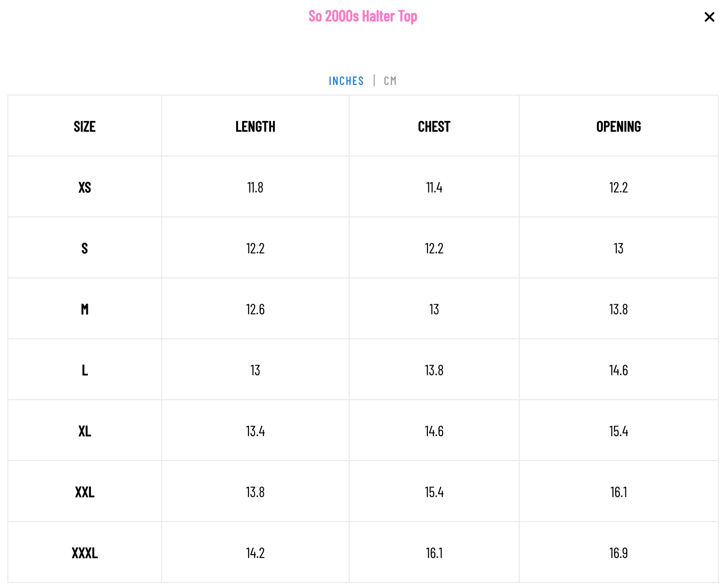Switch measurements to CM
Screen dimensions: 728x588
point(390,81)
